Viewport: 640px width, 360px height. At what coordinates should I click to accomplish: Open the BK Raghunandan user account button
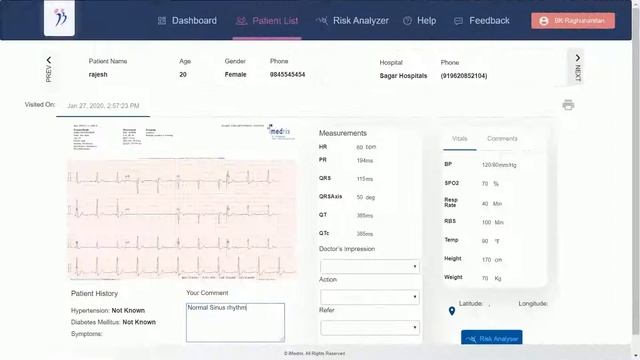[573, 21]
